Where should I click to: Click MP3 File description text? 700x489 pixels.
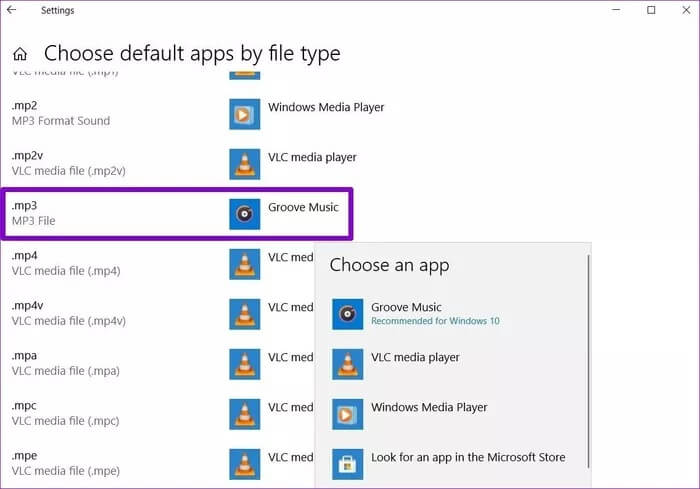pos(33,221)
